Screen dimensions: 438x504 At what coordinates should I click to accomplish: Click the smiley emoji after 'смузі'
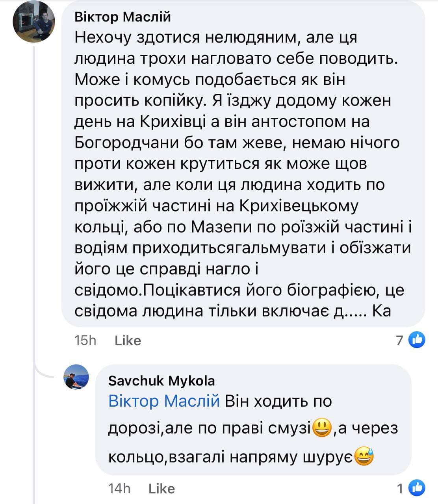(x=321, y=428)
